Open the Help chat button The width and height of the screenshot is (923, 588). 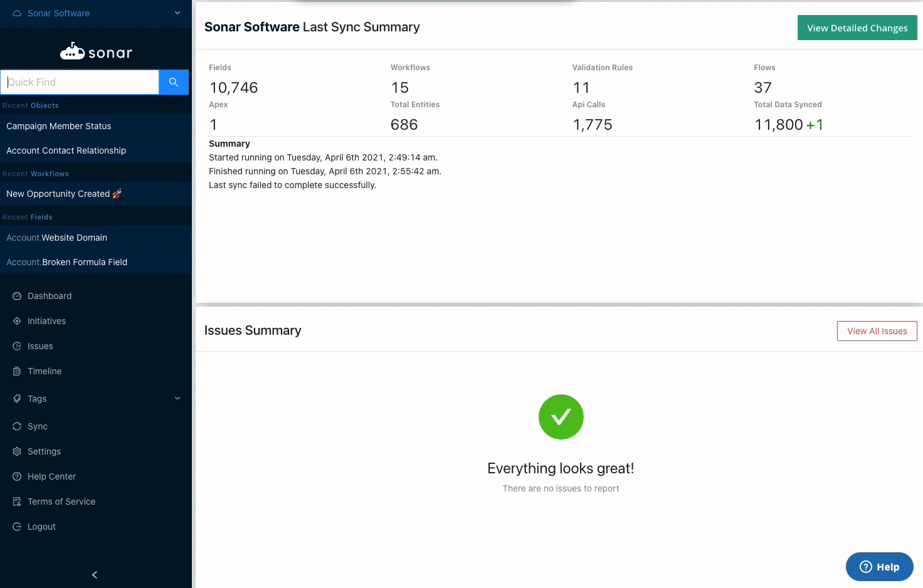coord(879,567)
